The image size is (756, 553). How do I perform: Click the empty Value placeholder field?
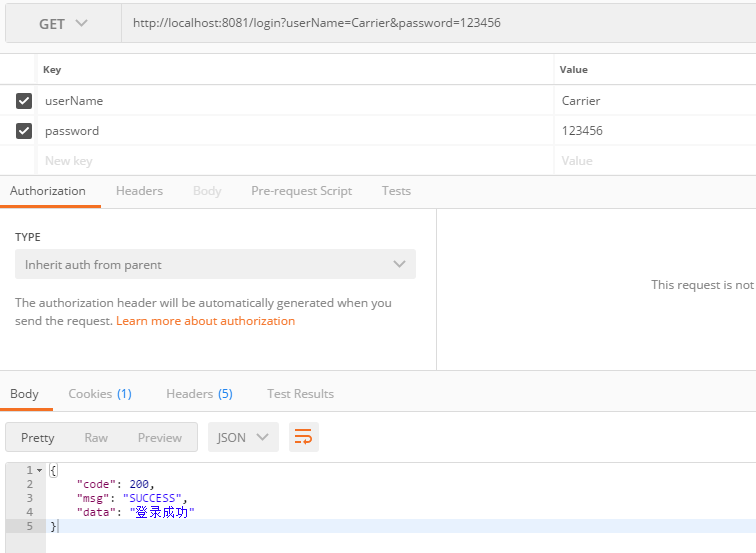click(655, 161)
